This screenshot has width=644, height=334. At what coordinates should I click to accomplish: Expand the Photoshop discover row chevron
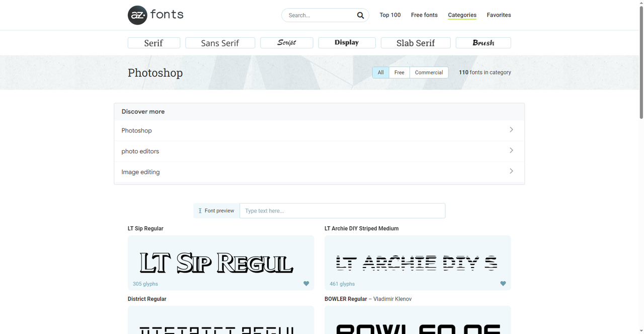(x=511, y=130)
